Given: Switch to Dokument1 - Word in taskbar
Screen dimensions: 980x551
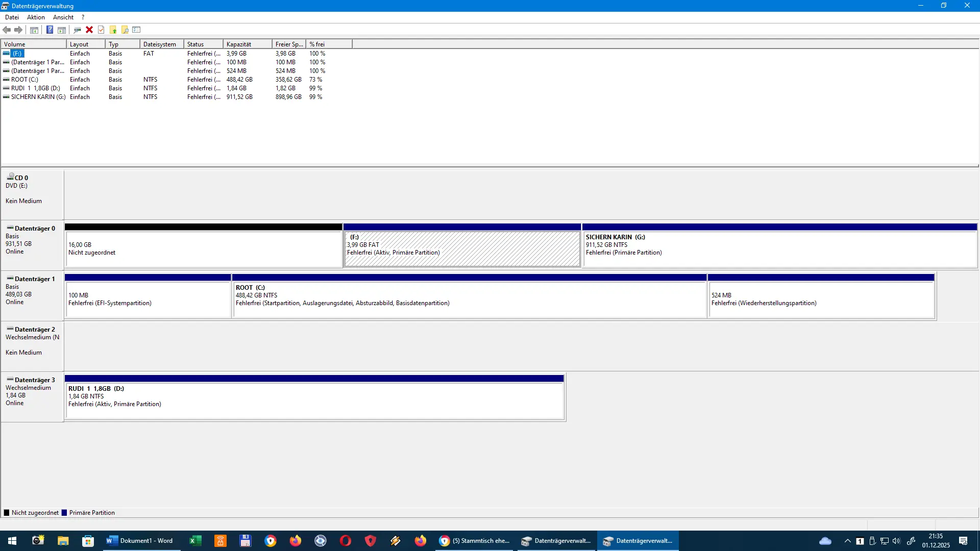Looking at the screenshot, I should click(x=140, y=541).
